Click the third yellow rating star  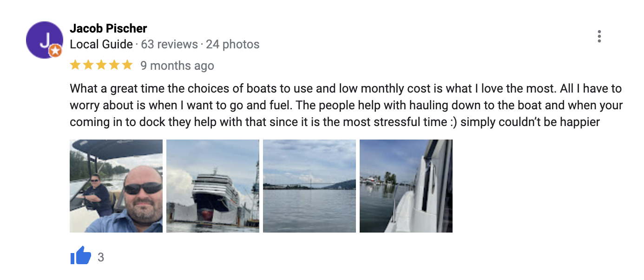[x=101, y=65]
